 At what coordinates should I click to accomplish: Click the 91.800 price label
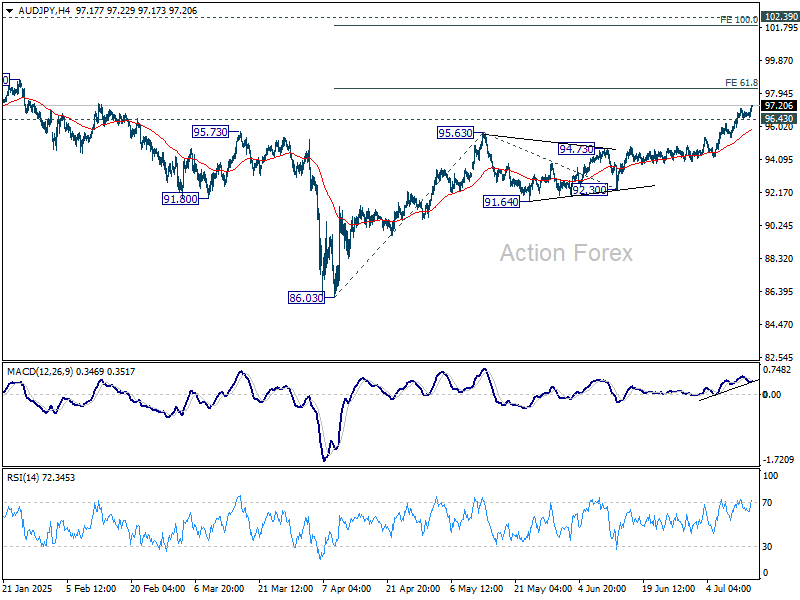click(x=180, y=199)
